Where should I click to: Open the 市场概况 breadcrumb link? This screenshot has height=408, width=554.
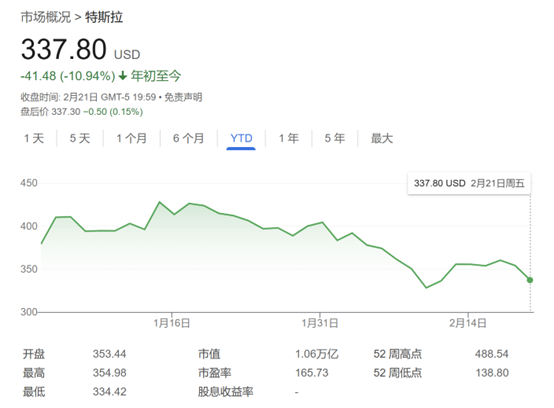46,17
